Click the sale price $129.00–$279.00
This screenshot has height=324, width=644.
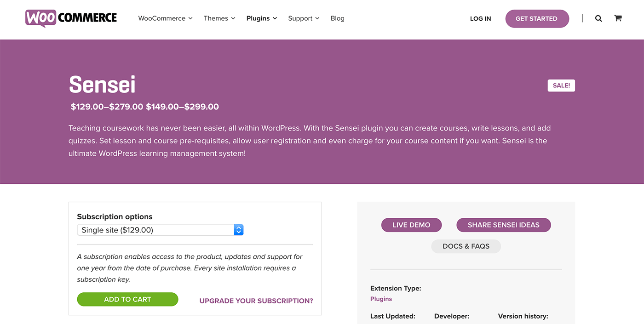[107, 107]
